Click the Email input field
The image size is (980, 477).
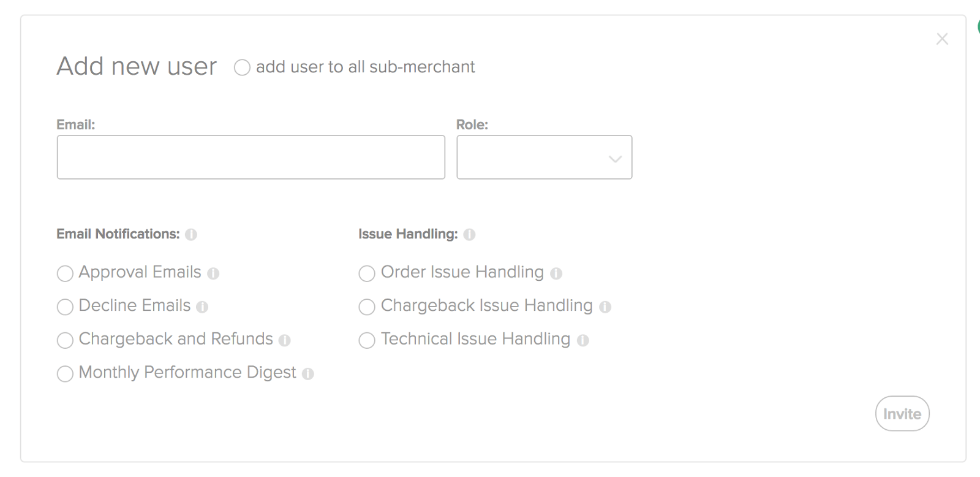click(x=251, y=158)
